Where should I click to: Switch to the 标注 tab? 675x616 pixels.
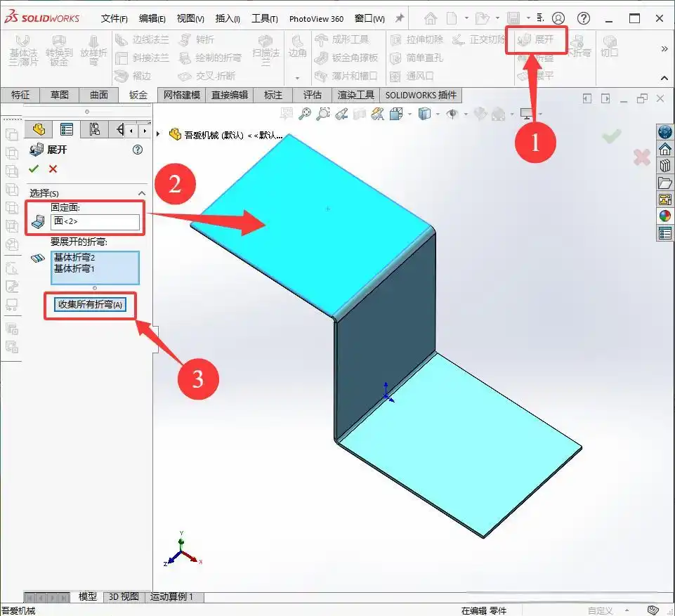tap(273, 95)
